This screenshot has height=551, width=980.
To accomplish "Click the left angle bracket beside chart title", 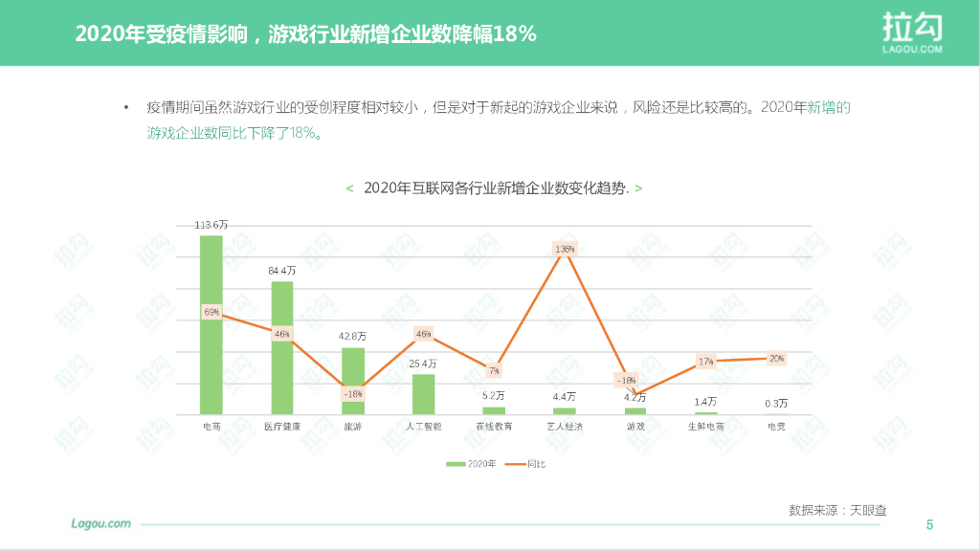I will click(x=349, y=188).
